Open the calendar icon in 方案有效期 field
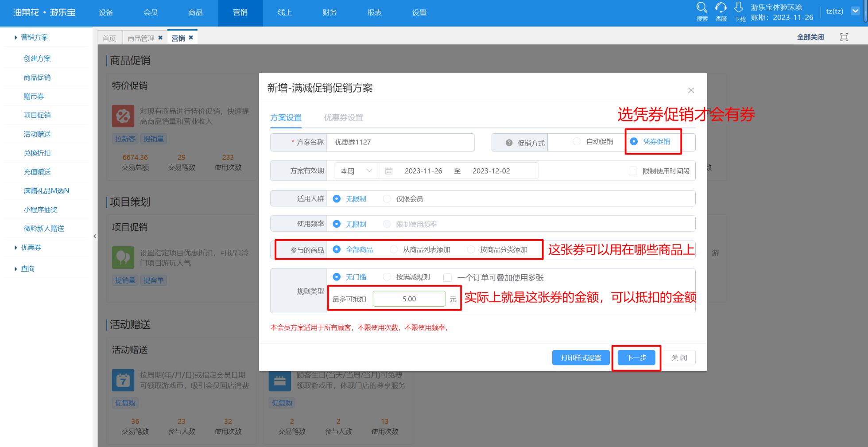 (x=389, y=171)
